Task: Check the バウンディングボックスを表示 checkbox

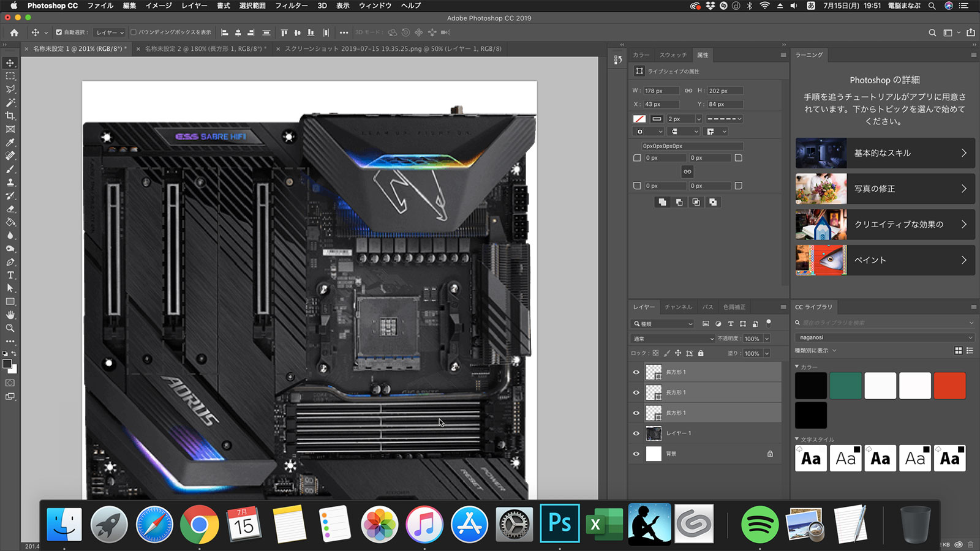Action: pyautogui.click(x=134, y=32)
